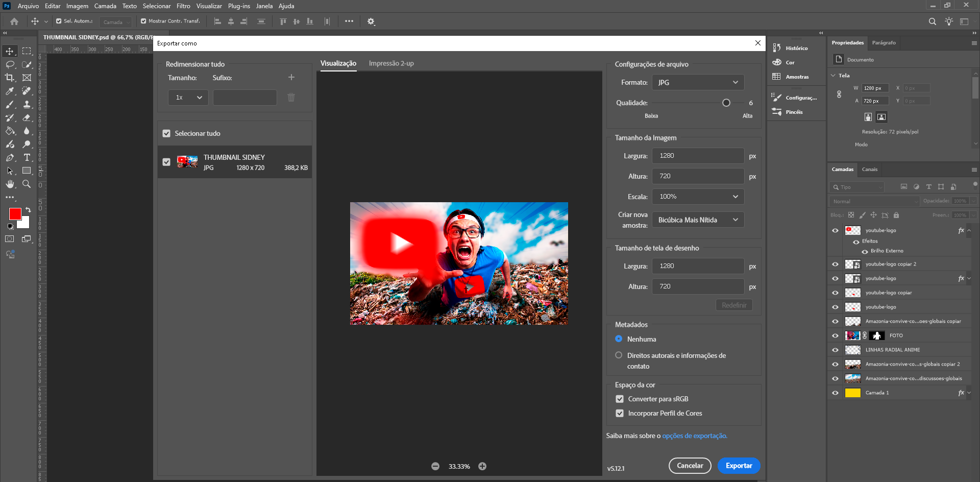Open the 1x size dropdown

(188, 97)
